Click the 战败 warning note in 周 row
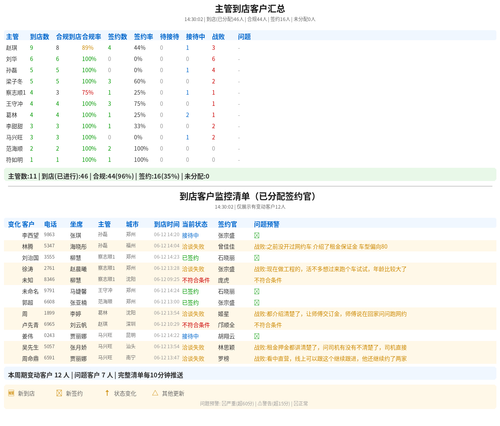500x426 pixels. pyautogui.click(x=330, y=314)
